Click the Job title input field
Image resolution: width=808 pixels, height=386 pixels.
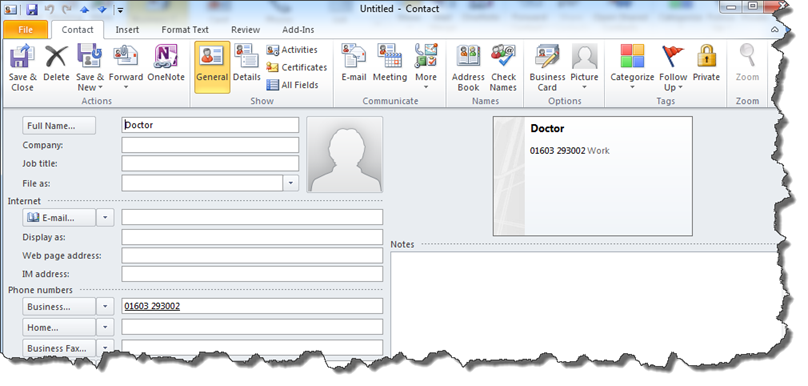tap(210, 163)
